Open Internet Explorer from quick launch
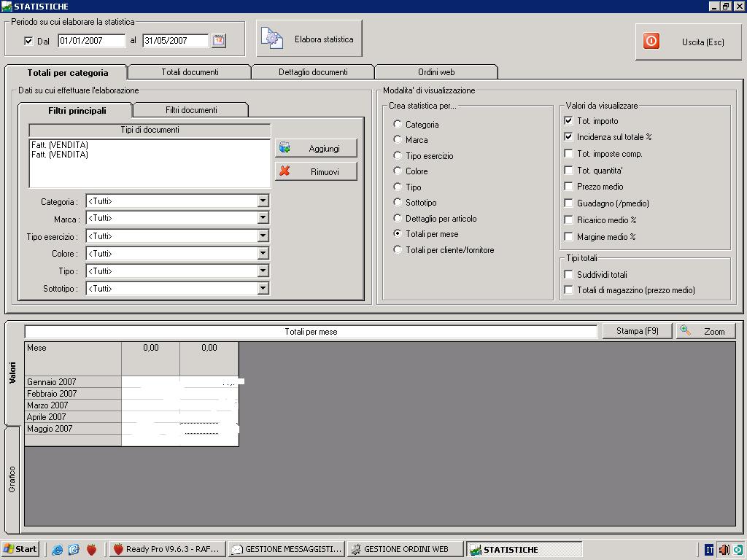747x560 pixels. (x=58, y=550)
